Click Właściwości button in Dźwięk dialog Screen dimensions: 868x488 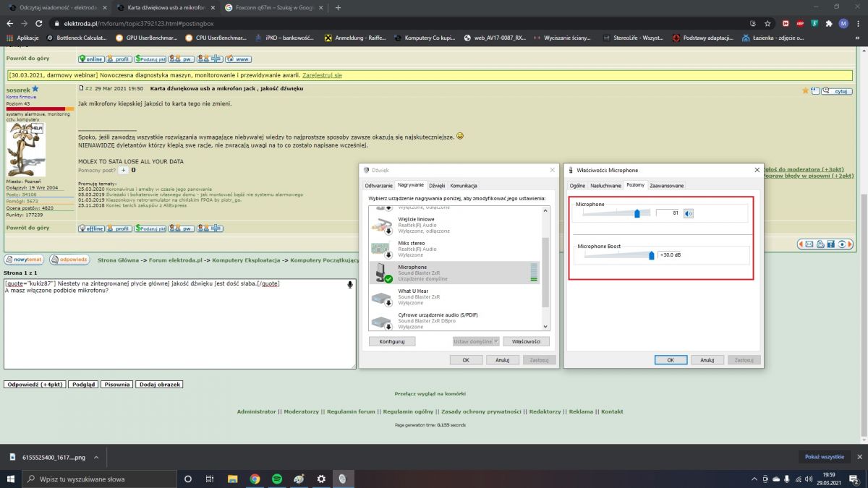pos(526,341)
